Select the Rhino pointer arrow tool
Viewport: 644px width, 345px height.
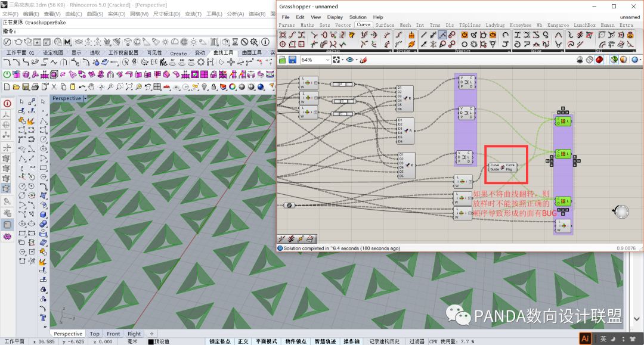(22, 102)
